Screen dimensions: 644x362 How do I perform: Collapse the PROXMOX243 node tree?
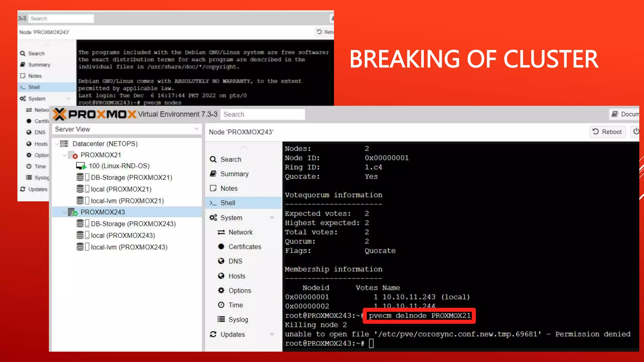pyautogui.click(x=65, y=212)
